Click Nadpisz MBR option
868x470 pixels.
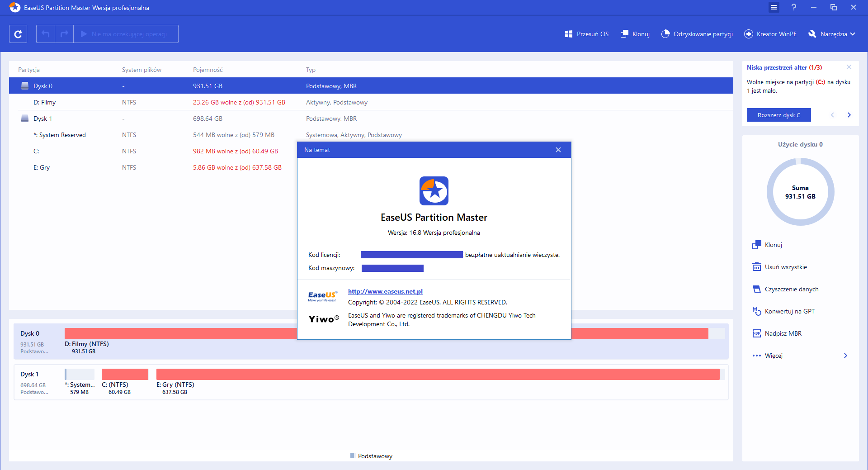[777, 333]
